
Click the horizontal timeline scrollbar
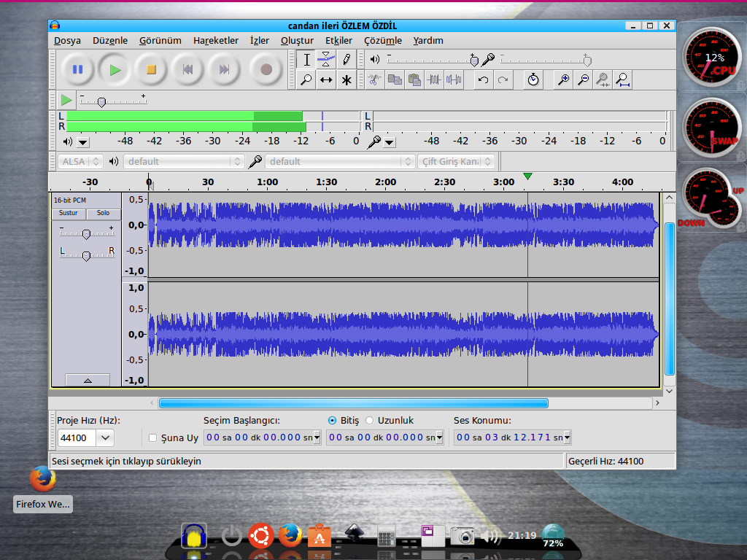[x=353, y=402]
